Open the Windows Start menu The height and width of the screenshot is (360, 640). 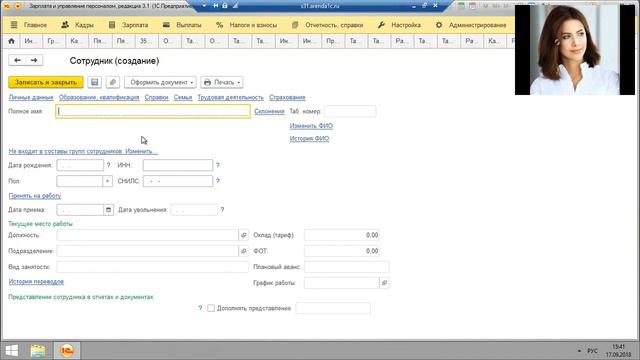click(x=11, y=350)
